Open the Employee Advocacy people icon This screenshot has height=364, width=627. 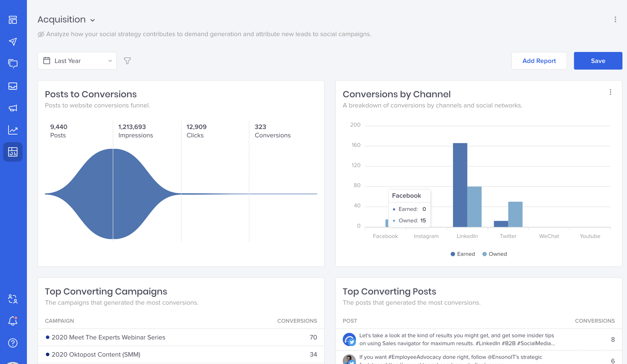tap(12, 300)
